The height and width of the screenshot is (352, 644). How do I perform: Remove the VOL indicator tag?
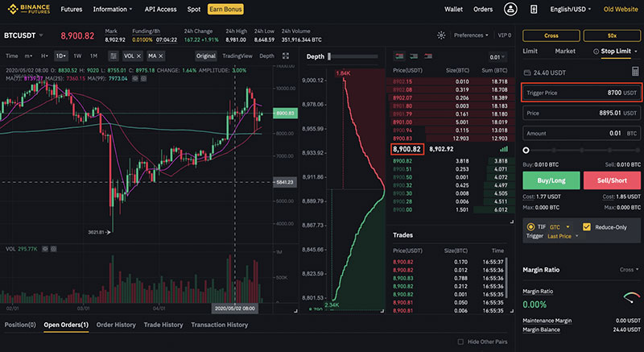138,56
